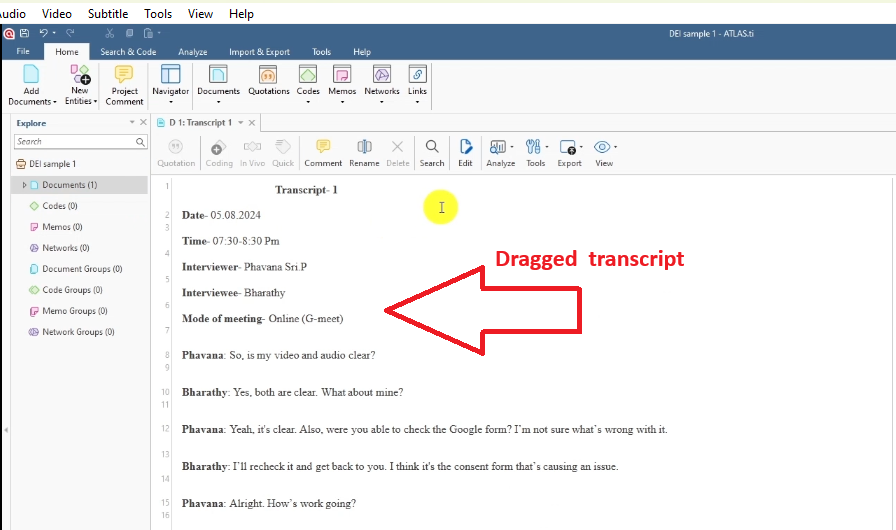
Task: Select the Home ribbon tab
Action: (x=67, y=51)
